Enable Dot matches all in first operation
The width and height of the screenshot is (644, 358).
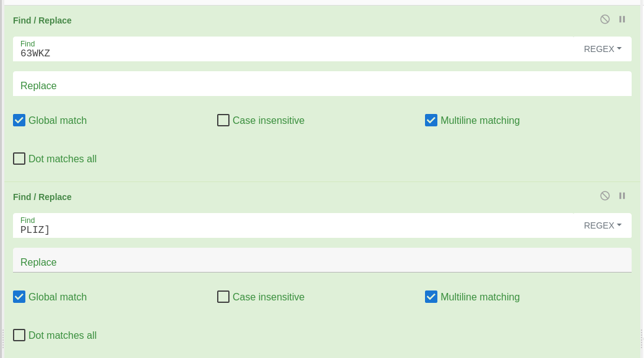(19, 159)
